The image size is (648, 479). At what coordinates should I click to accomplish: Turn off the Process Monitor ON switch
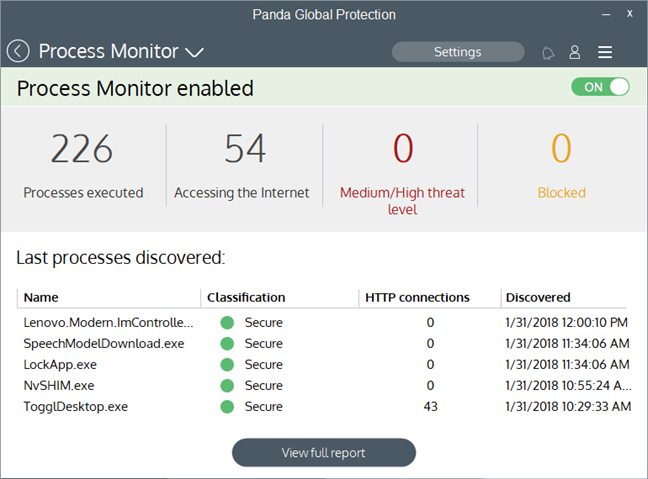[600, 87]
